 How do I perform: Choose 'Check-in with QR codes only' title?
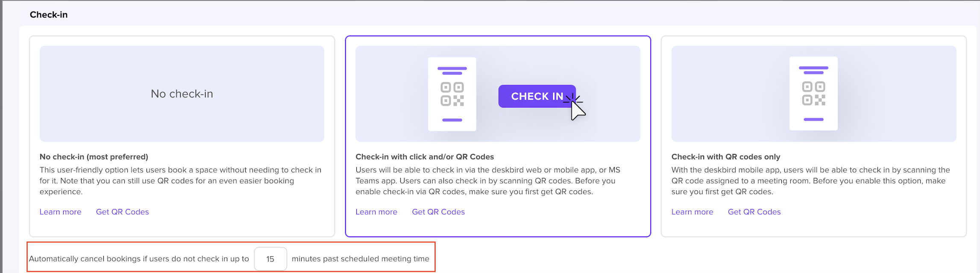tap(726, 157)
